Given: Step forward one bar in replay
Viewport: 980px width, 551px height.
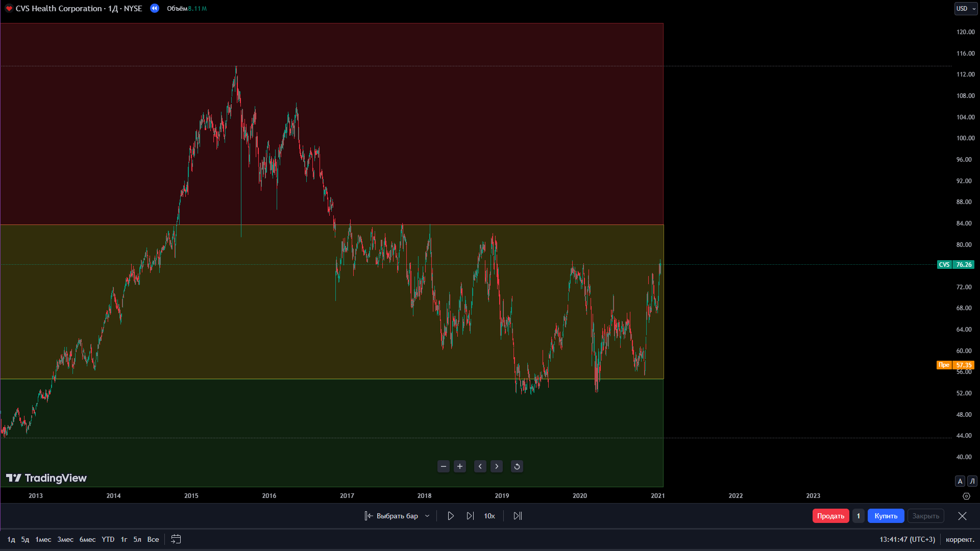Looking at the screenshot, I should point(470,516).
